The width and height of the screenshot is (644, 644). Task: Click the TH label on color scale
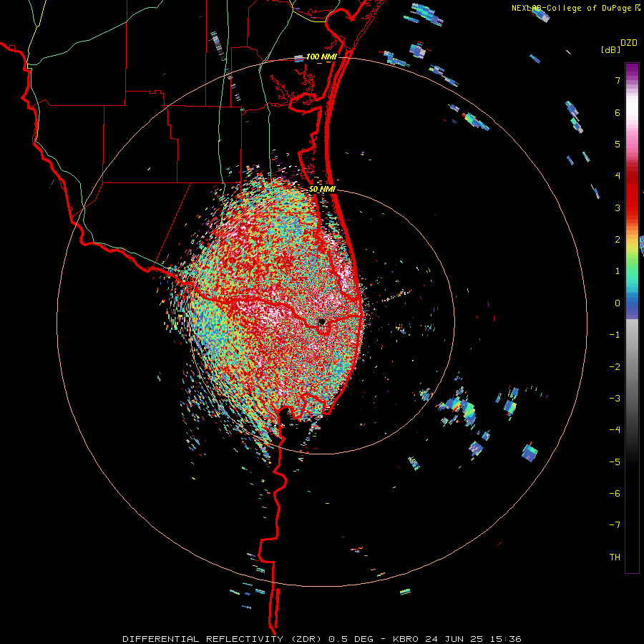point(615,557)
